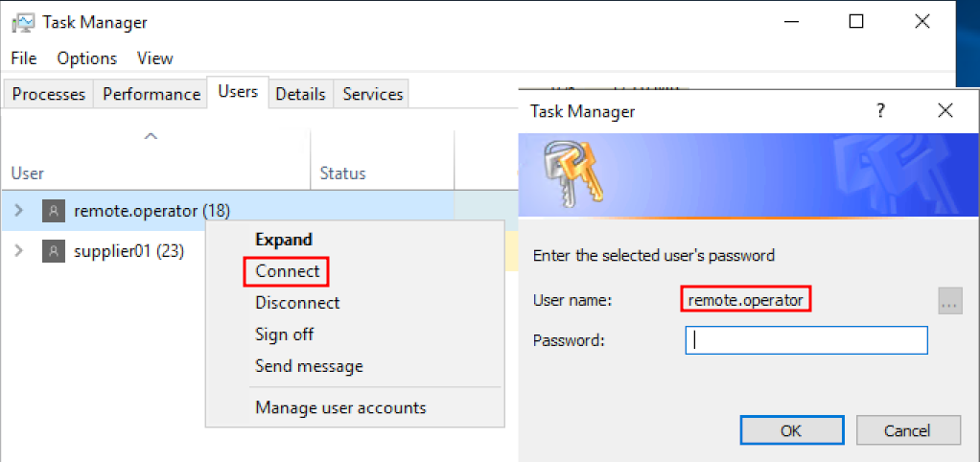Expand the supplier01 user row
This screenshot has width=980, height=462.
(19, 251)
